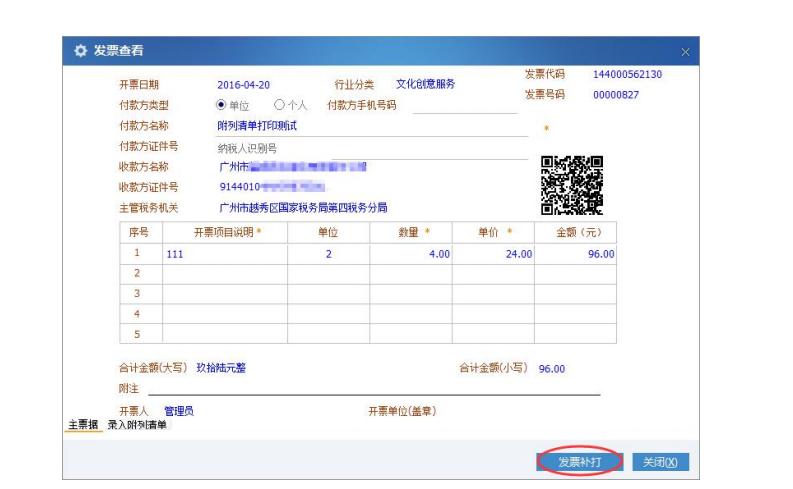Screen dimensions: 793x489
Task: Click the 付款方名称 field containing 附列清单打印测试
Action: click(x=372, y=126)
